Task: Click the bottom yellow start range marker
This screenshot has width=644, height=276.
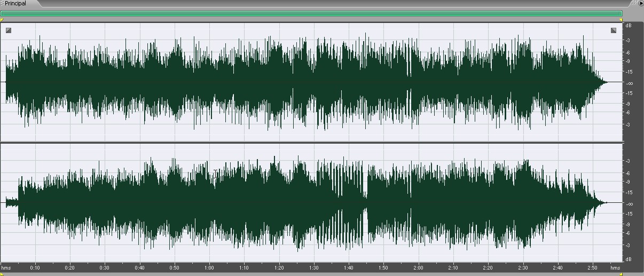Action: pyautogui.click(x=2, y=274)
